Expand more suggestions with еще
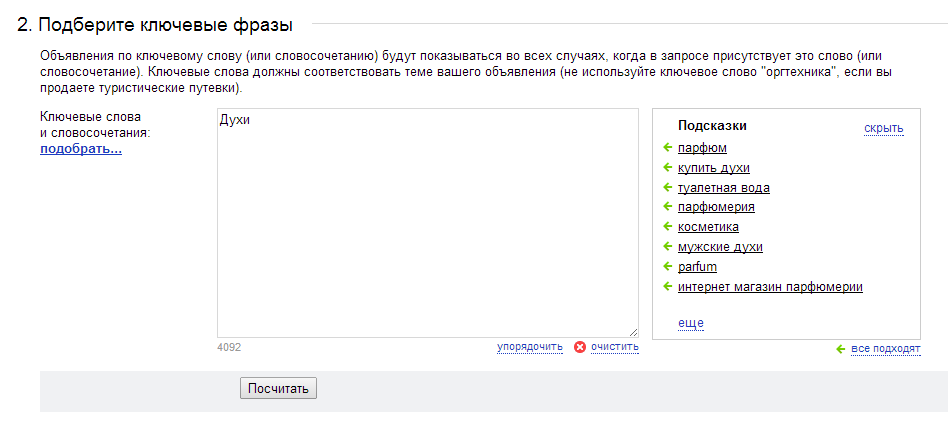Viewport: 948px width, 424px height. 690,324
